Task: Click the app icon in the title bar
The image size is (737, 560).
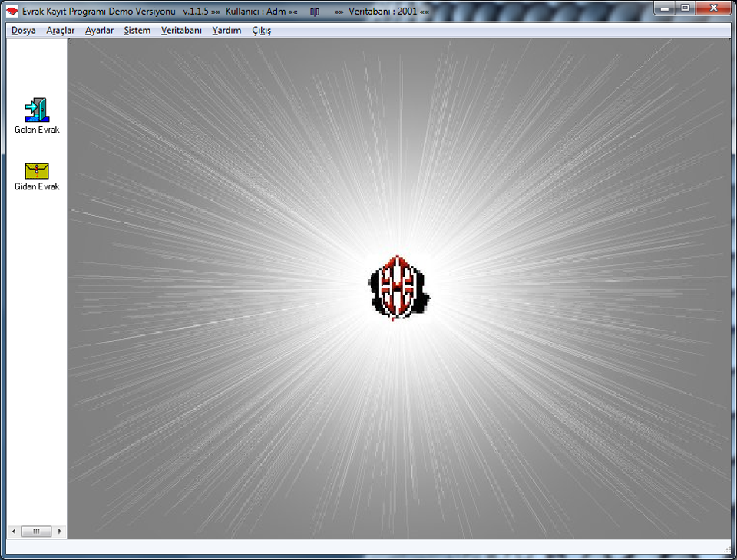Action: (12, 12)
